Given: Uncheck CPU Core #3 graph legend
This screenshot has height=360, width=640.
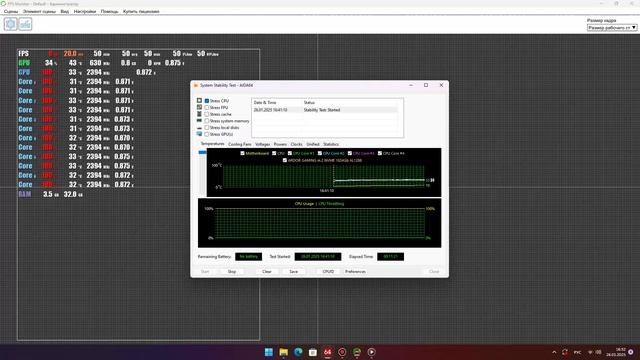Looking at the screenshot, I should click(350, 153).
